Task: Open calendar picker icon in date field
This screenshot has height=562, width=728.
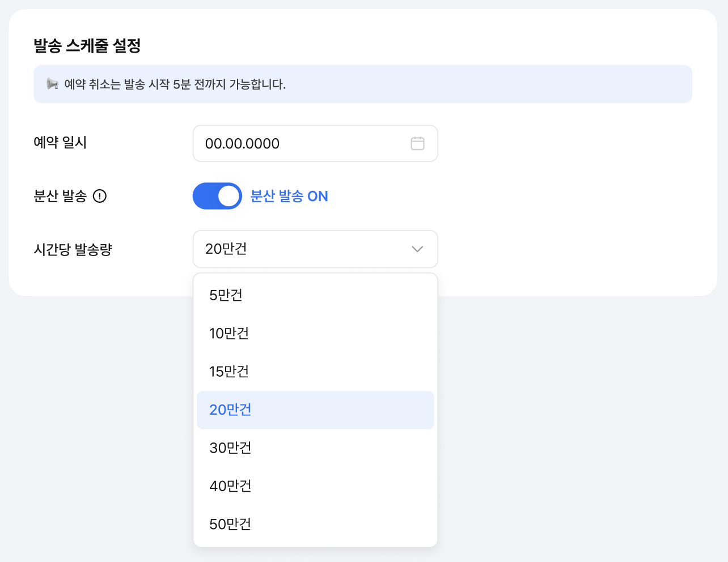Action: click(x=417, y=143)
